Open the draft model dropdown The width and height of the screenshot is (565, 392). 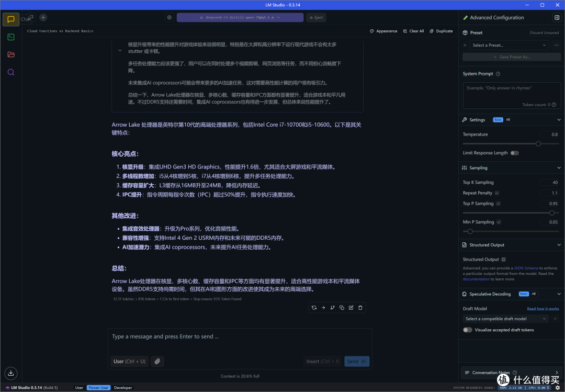click(x=506, y=319)
